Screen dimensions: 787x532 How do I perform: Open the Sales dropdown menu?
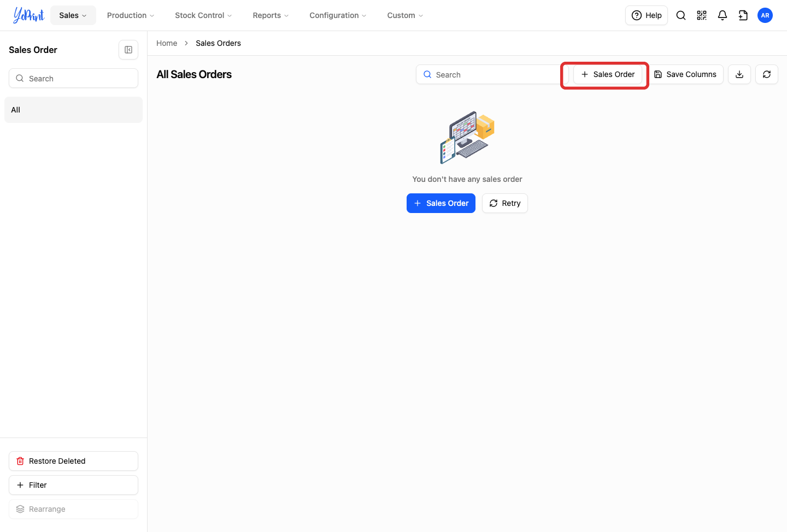[73, 15]
